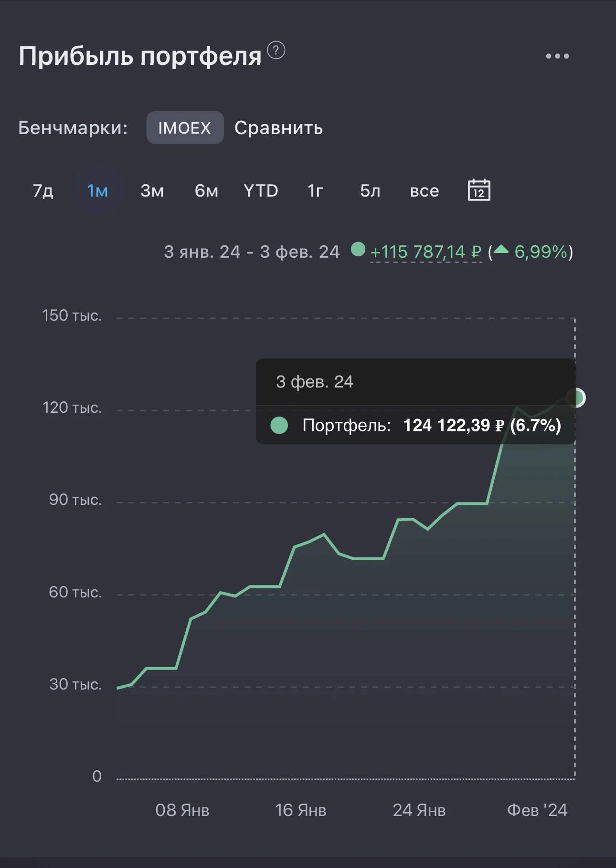Click the 60 тыс. axis label
Viewport: 616px width, 868px height.
(x=75, y=592)
